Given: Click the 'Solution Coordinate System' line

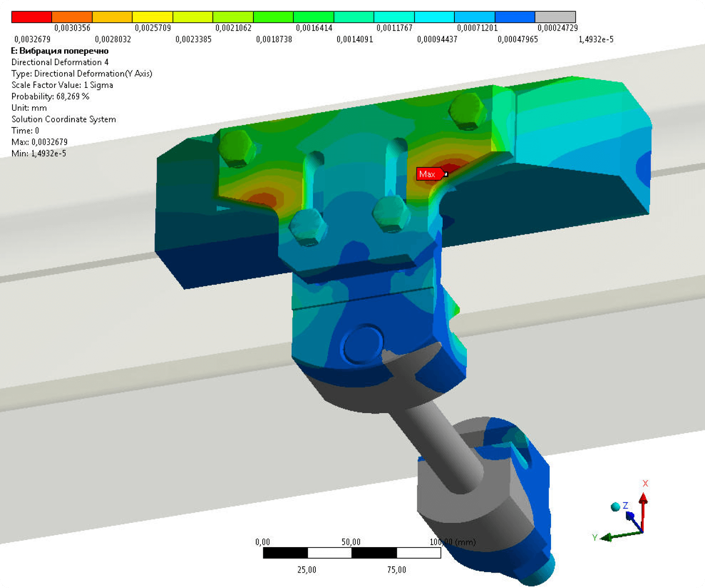Looking at the screenshot, I should (64, 119).
